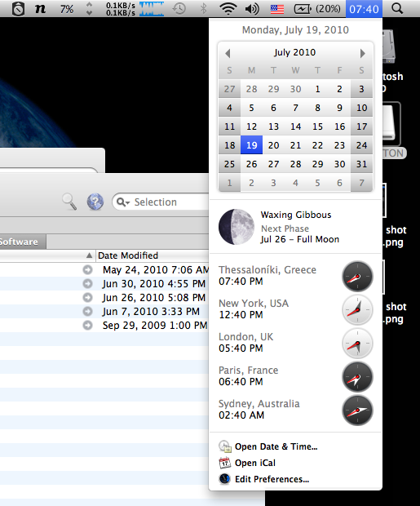Select June 28 in the calendar's first row

pos(252,89)
